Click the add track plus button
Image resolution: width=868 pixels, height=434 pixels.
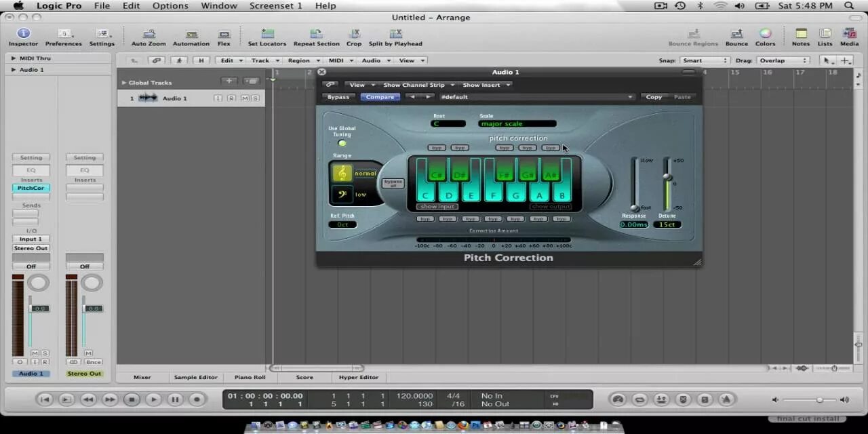tap(229, 81)
